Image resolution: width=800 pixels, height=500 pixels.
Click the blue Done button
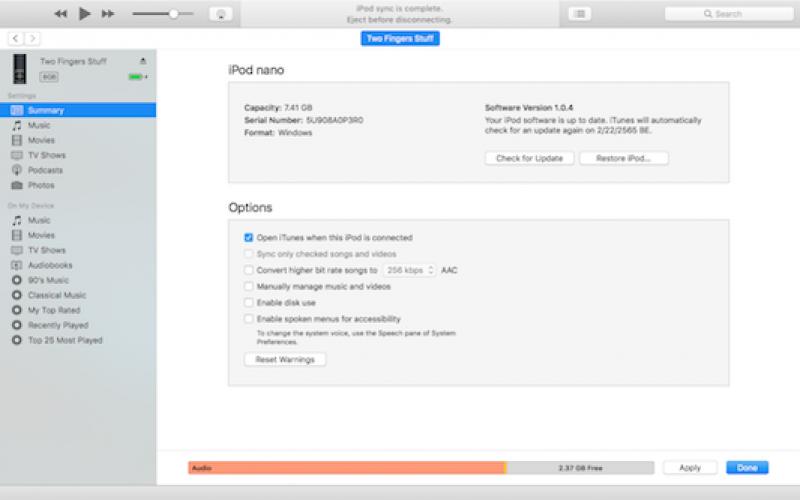coord(747,468)
